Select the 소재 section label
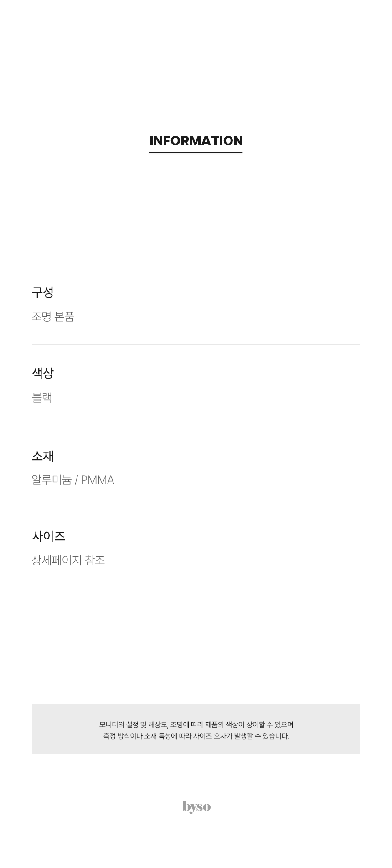 pos(43,456)
